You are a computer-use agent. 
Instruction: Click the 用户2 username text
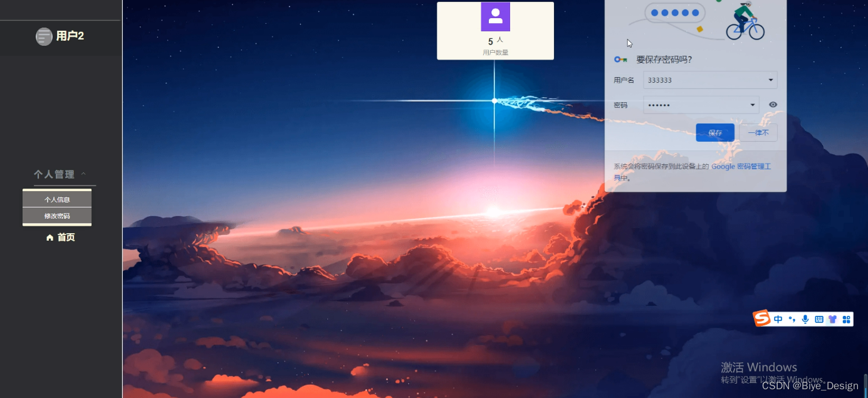70,36
